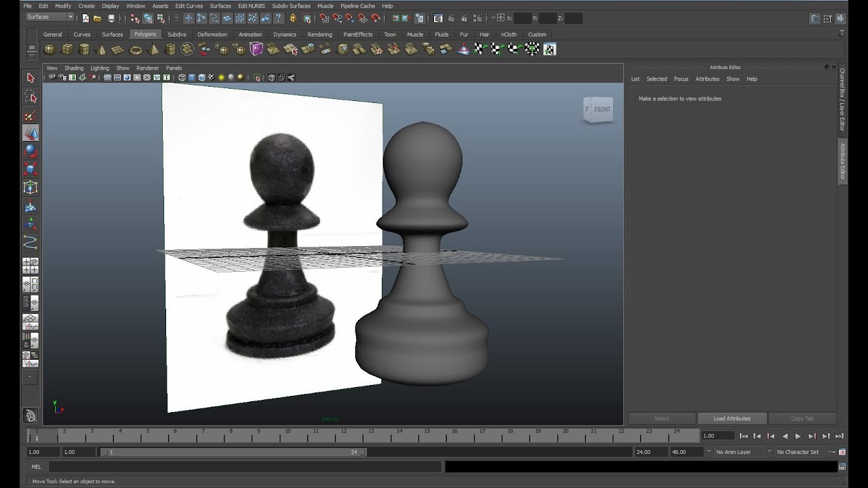Create a polygon plane from shelf
868x488 pixels.
118,49
